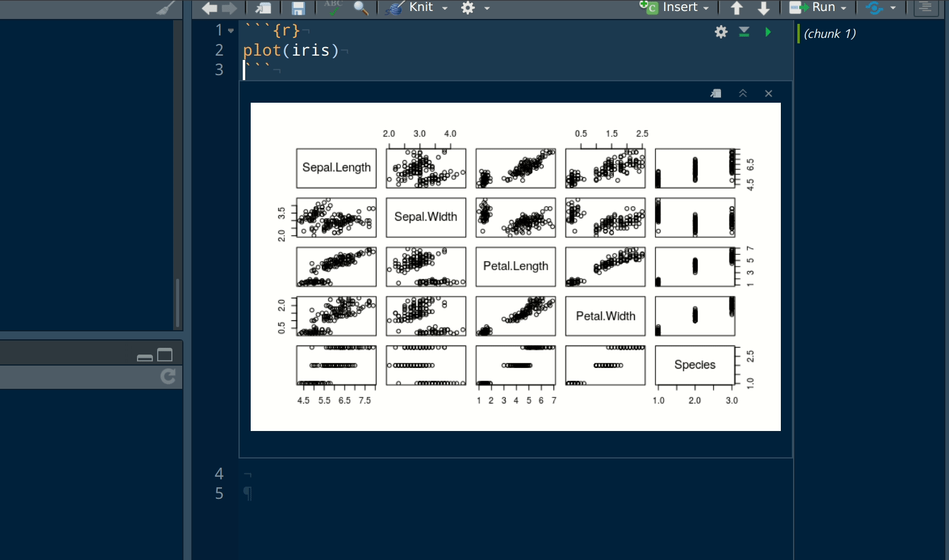The width and height of the screenshot is (949, 560).
Task: Show plot output in new window
Action: point(715,93)
